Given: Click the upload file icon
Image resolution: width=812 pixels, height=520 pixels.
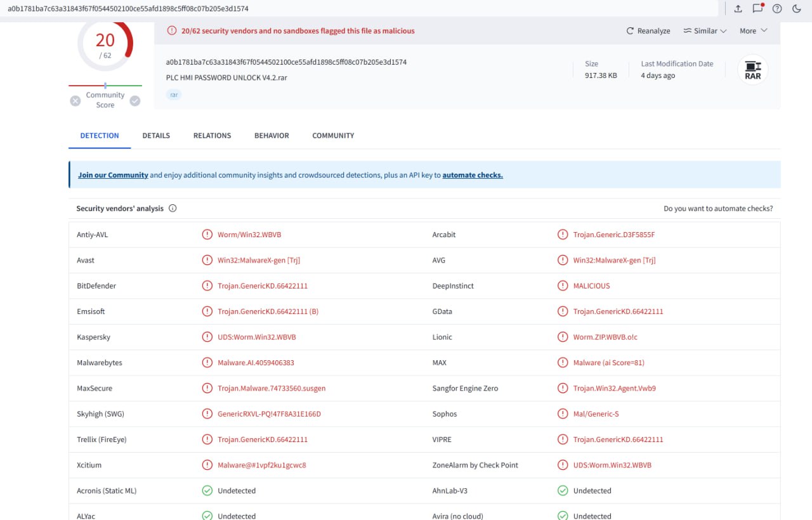Looking at the screenshot, I should 738,9.
